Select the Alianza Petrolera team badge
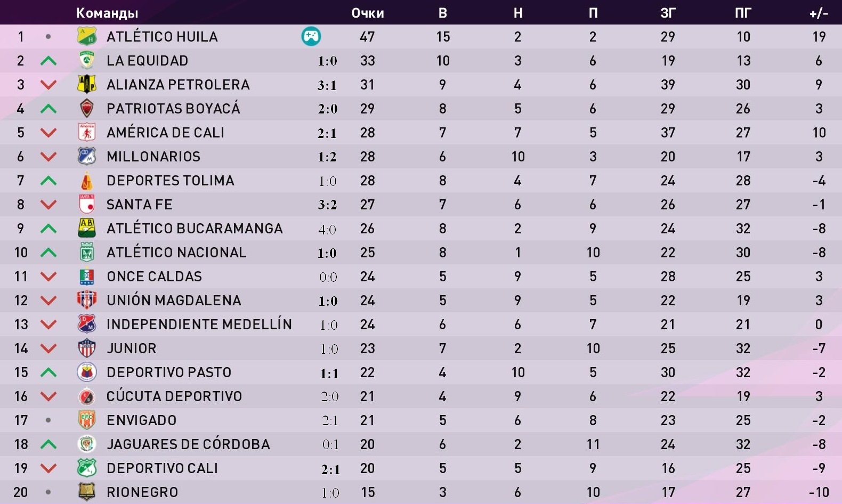The height and width of the screenshot is (504, 842). coord(87,84)
